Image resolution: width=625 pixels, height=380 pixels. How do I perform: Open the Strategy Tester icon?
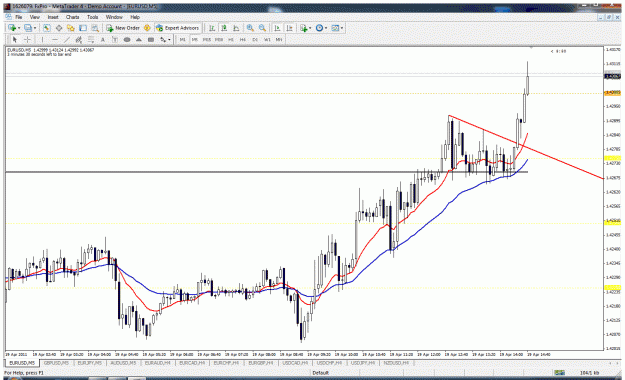(94, 28)
